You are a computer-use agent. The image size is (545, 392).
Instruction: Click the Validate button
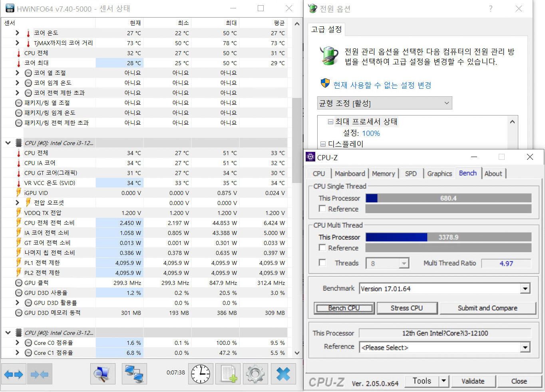[x=473, y=381]
